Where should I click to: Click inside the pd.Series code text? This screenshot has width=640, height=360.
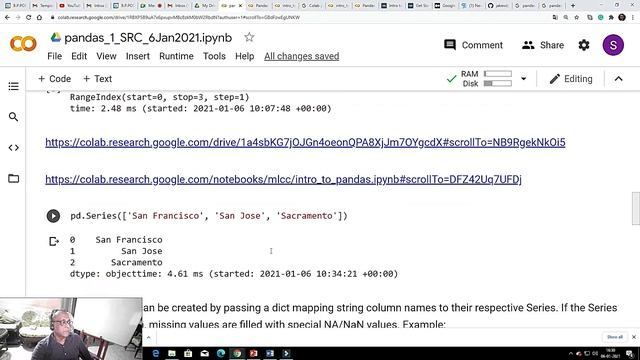pos(209,216)
